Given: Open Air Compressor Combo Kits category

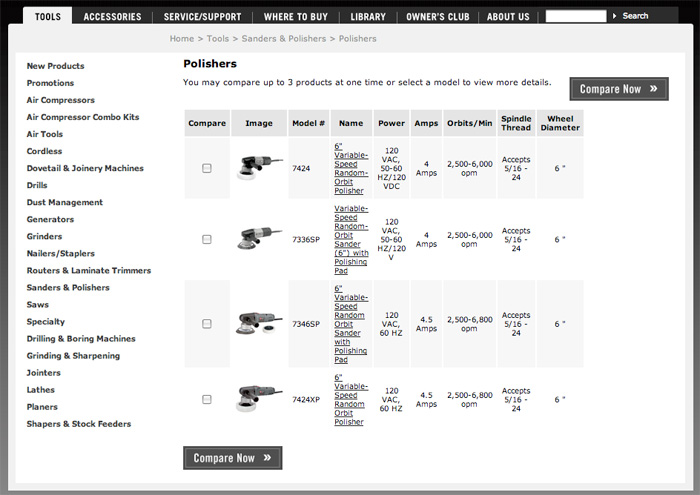Looking at the screenshot, I should click(x=83, y=117).
